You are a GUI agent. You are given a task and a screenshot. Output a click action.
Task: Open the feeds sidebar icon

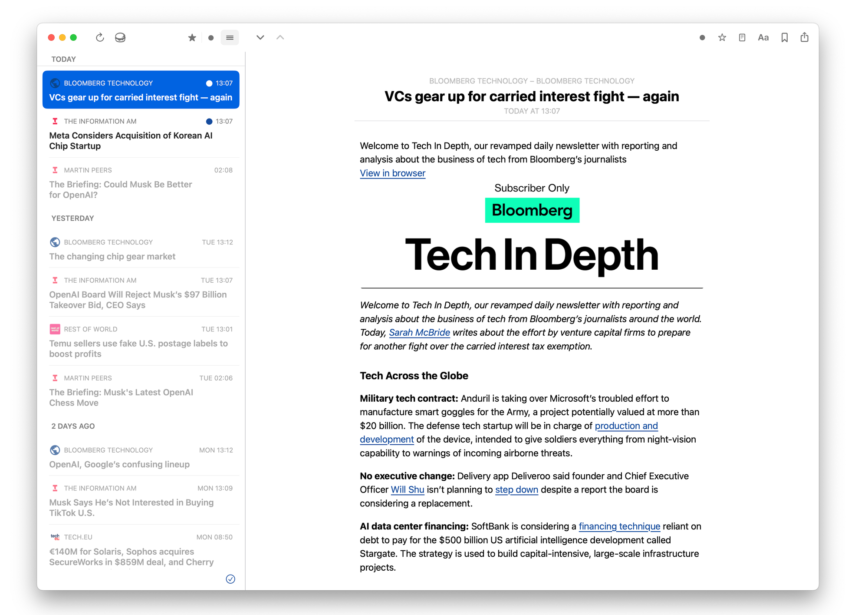[x=120, y=38]
